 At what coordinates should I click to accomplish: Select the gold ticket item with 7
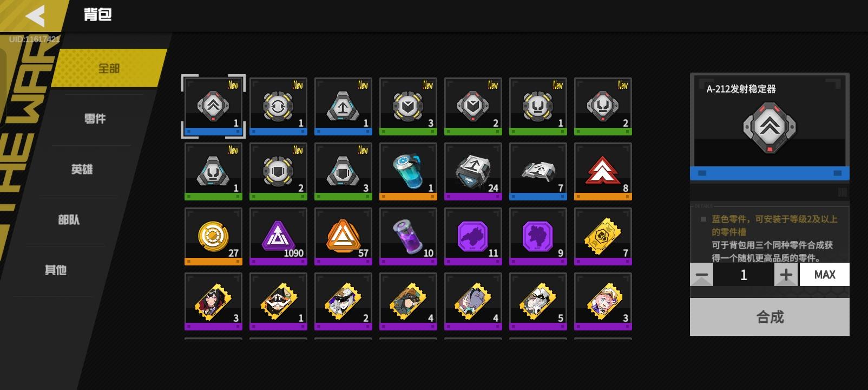click(603, 237)
